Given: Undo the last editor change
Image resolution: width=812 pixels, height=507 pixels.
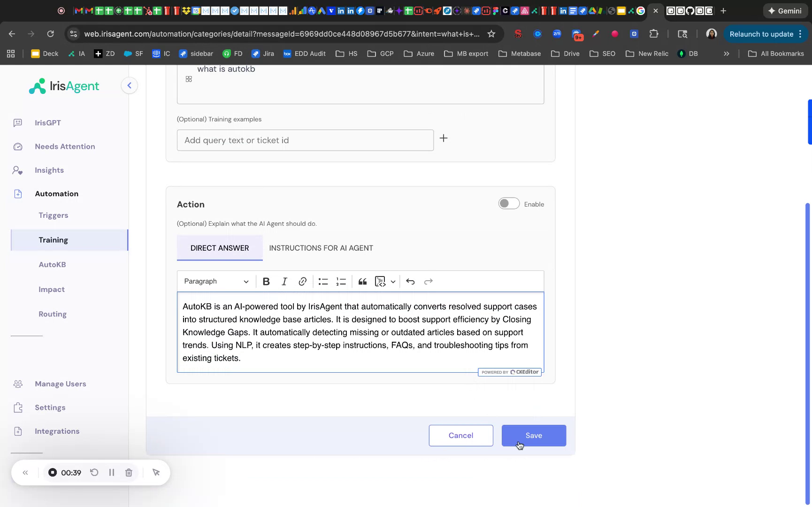Looking at the screenshot, I should click(410, 281).
